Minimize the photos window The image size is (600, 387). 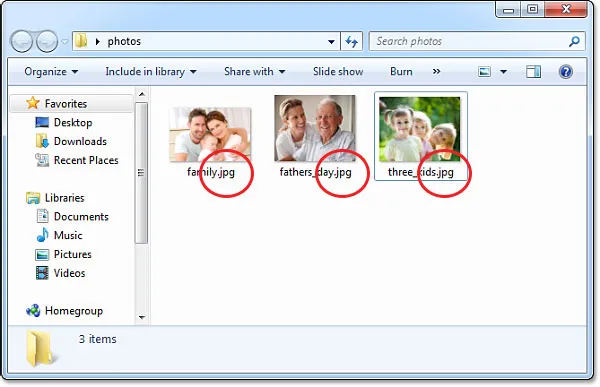[508, 9]
